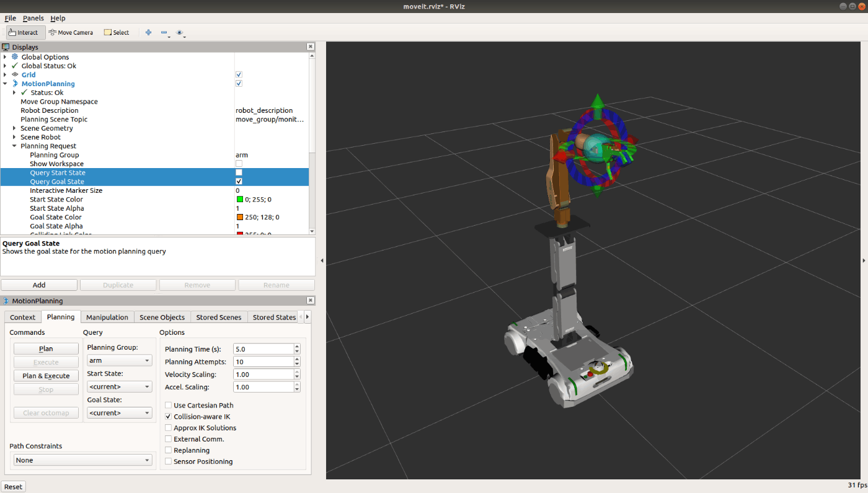
Task: Click the blue minus remove-tool icon
Action: [164, 32]
